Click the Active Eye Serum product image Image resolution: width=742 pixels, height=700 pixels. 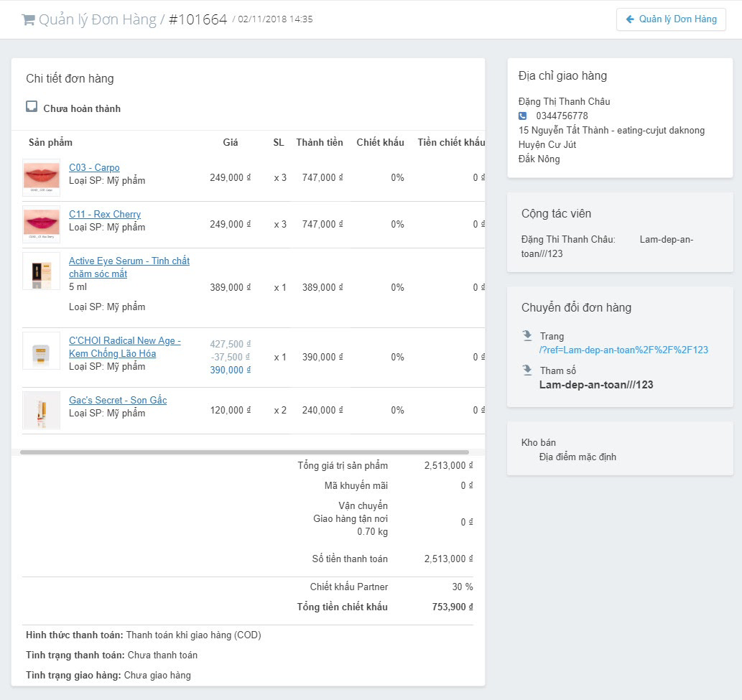coord(41,271)
